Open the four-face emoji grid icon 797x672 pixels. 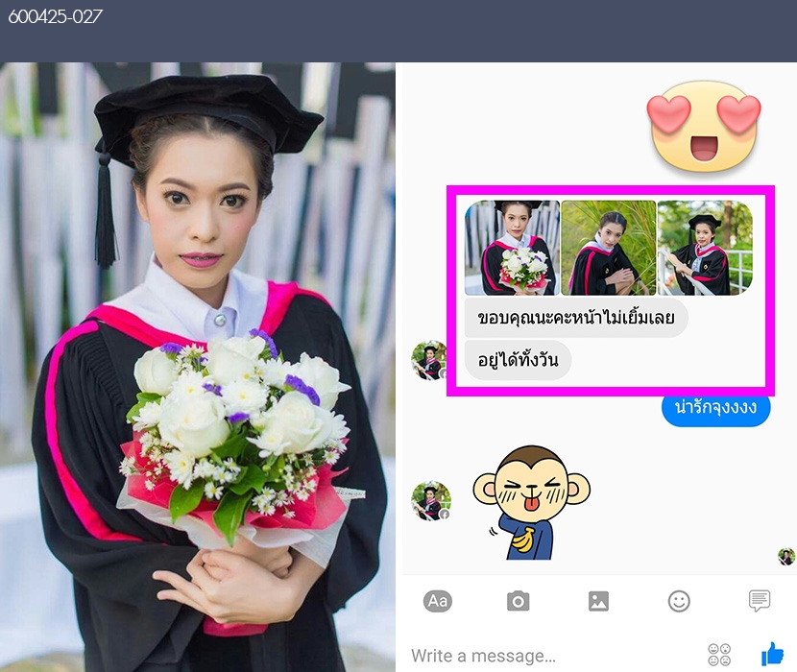tap(719, 655)
